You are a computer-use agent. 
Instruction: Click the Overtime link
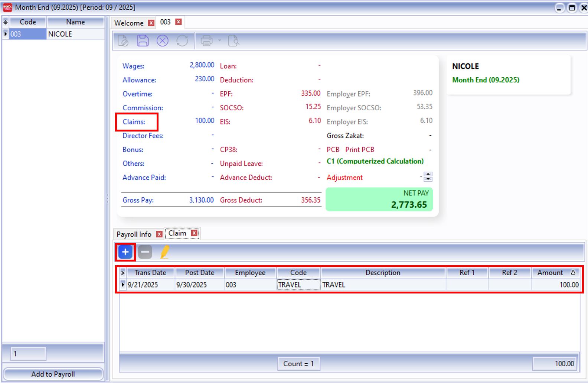[137, 94]
